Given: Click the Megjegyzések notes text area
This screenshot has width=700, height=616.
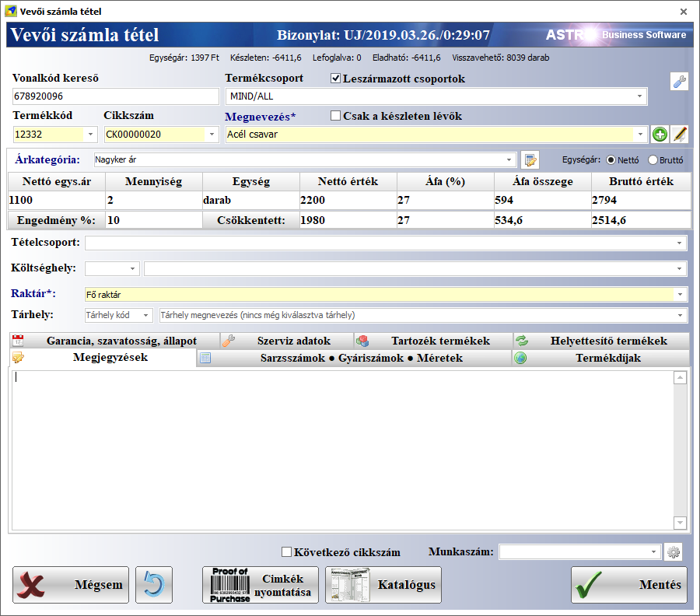Looking at the screenshot, I should (x=342, y=450).
